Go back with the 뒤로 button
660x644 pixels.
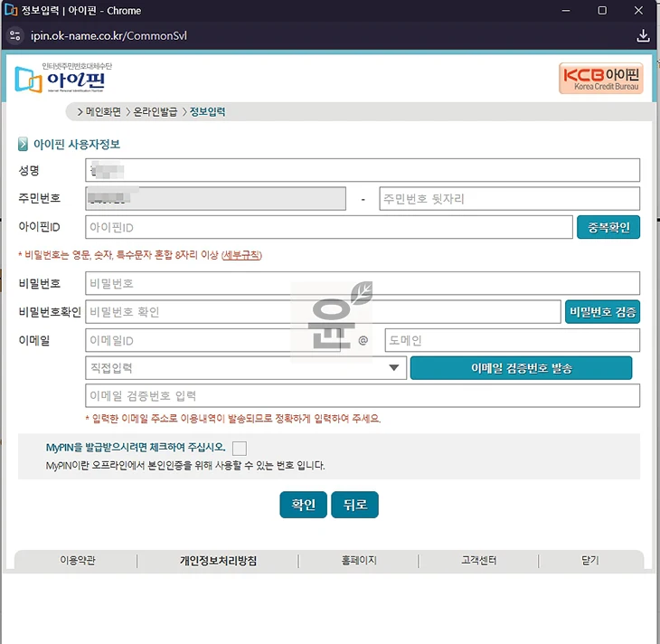pyautogui.click(x=354, y=506)
